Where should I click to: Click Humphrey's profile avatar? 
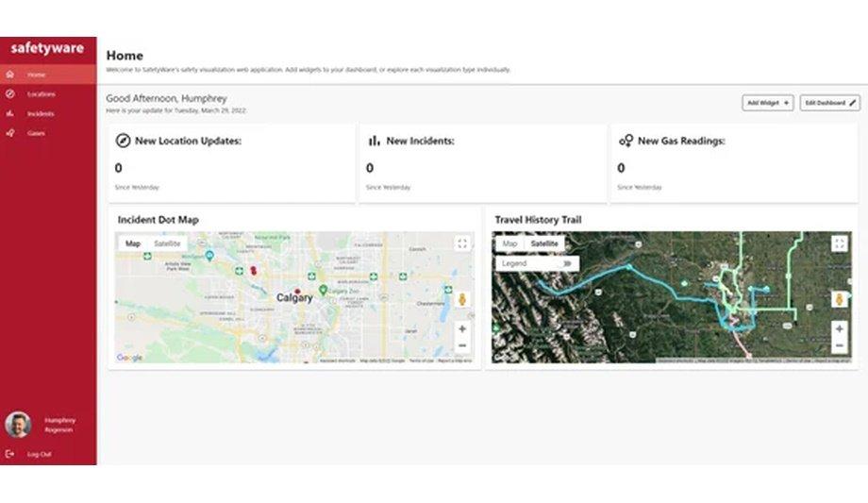point(18,425)
